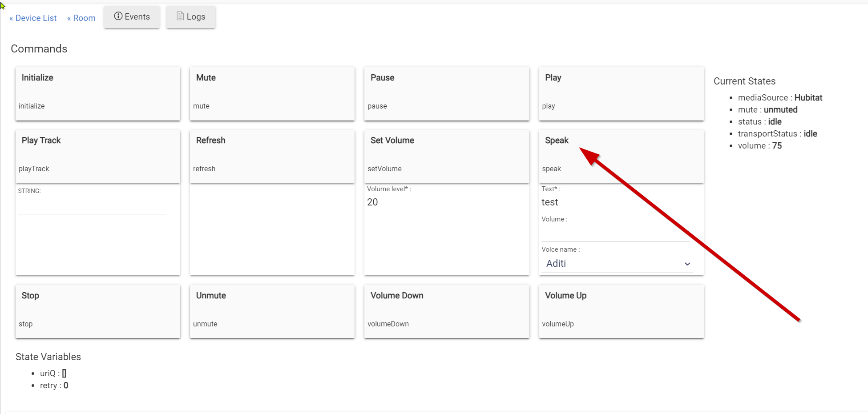The height and width of the screenshot is (414, 868).
Task: Click the Current States heading
Action: click(x=744, y=81)
